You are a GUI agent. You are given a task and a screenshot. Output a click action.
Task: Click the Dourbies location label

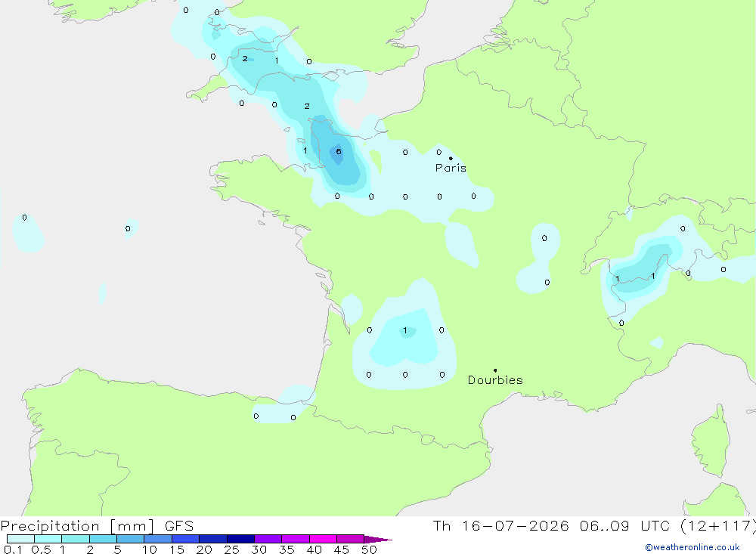click(495, 380)
